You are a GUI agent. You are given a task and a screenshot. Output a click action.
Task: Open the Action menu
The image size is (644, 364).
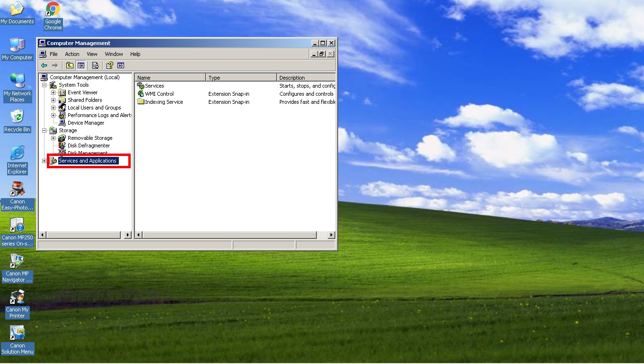coord(72,54)
